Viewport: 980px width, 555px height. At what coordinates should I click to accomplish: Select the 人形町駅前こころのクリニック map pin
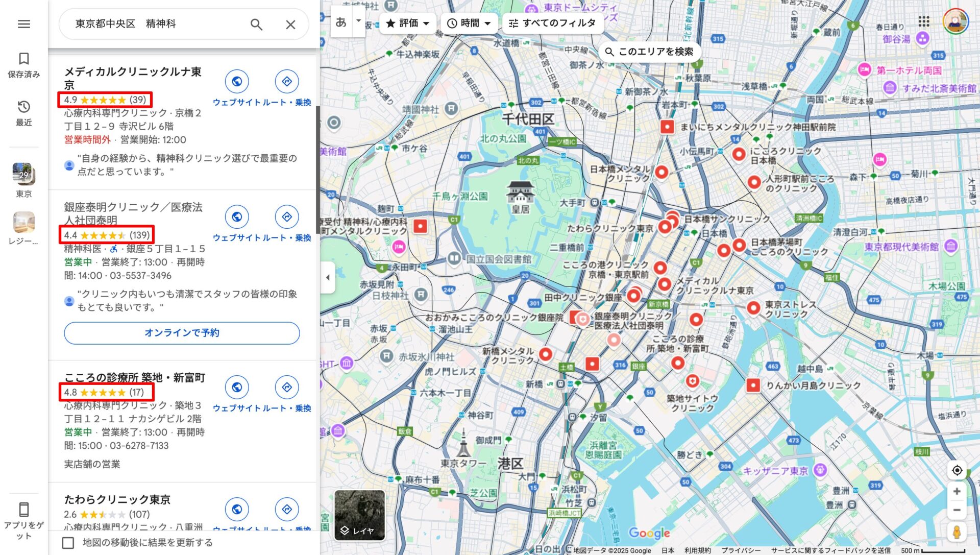pos(754,182)
